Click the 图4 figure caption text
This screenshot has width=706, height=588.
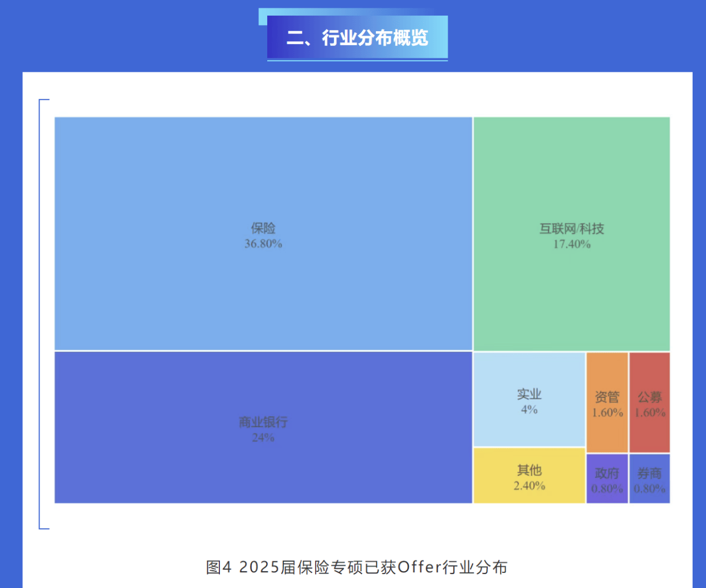(358, 567)
